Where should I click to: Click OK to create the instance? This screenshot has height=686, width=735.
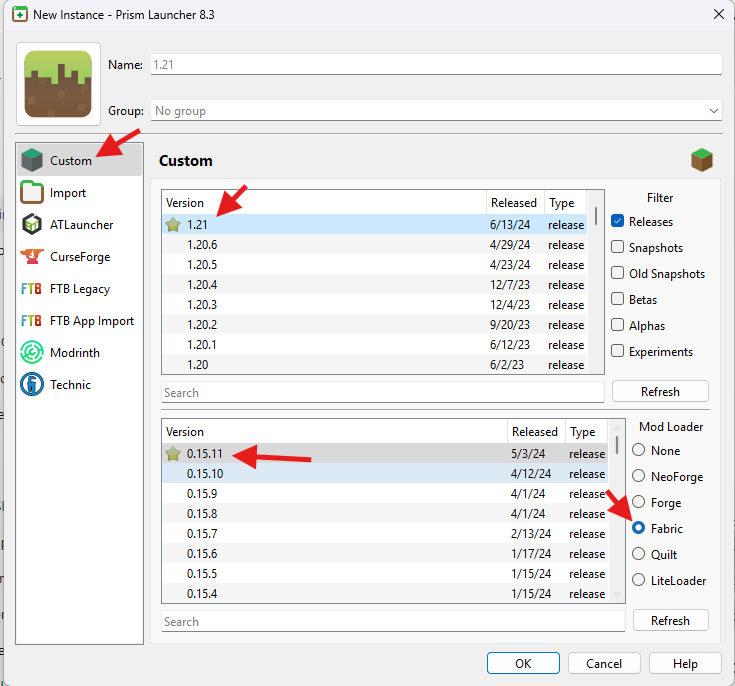(x=523, y=663)
